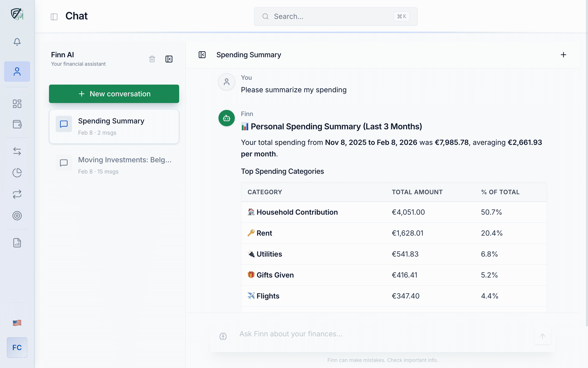This screenshot has width=588, height=368.
Task: Delete conversation using the trash icon
Action: pyautogui.click(x=152, y=59)
